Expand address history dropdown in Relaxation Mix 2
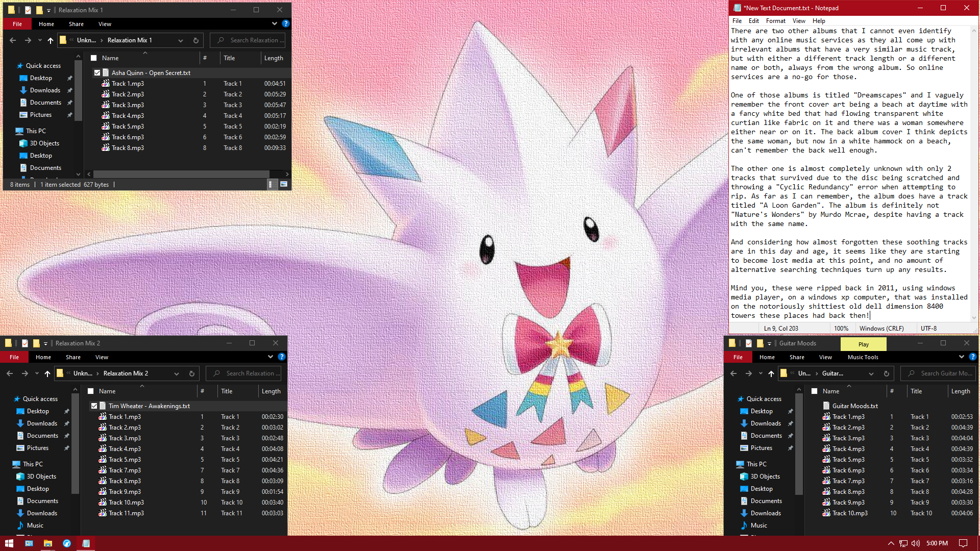This screenshot has width=980, height=551. tap(177, 373)
